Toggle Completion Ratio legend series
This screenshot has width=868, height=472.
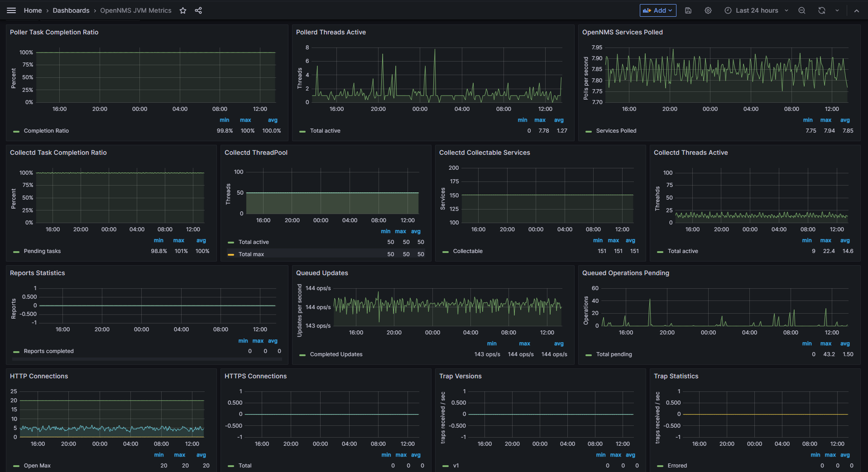pyautogui.click(x=46, y=131)
